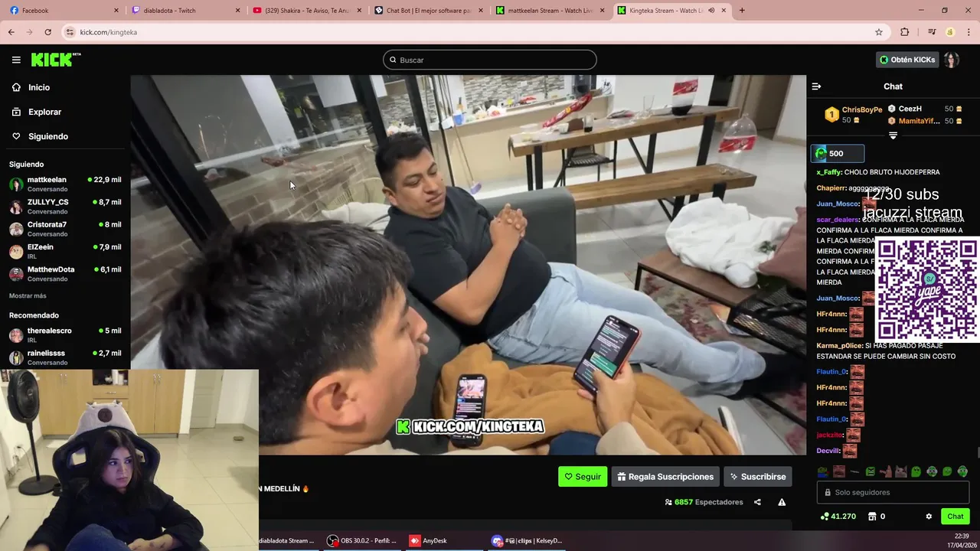
Task: Select the last emote in quick row
Action: 962,471
